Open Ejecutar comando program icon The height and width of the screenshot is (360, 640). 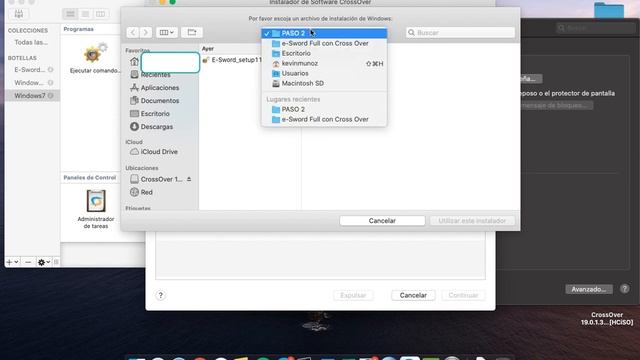pos(95,58)
